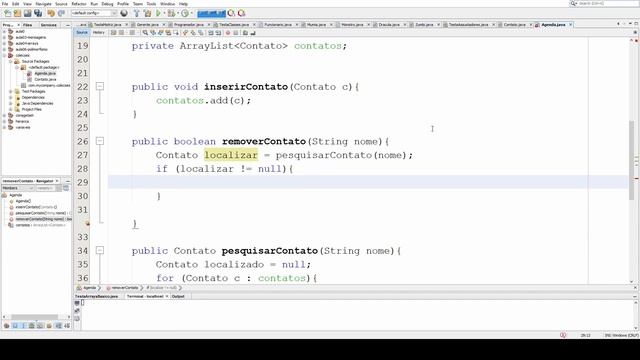The height and width of the screenshot is (360, 640).
Task: Open the Navigate menu
Action: (x=43, y=4)
